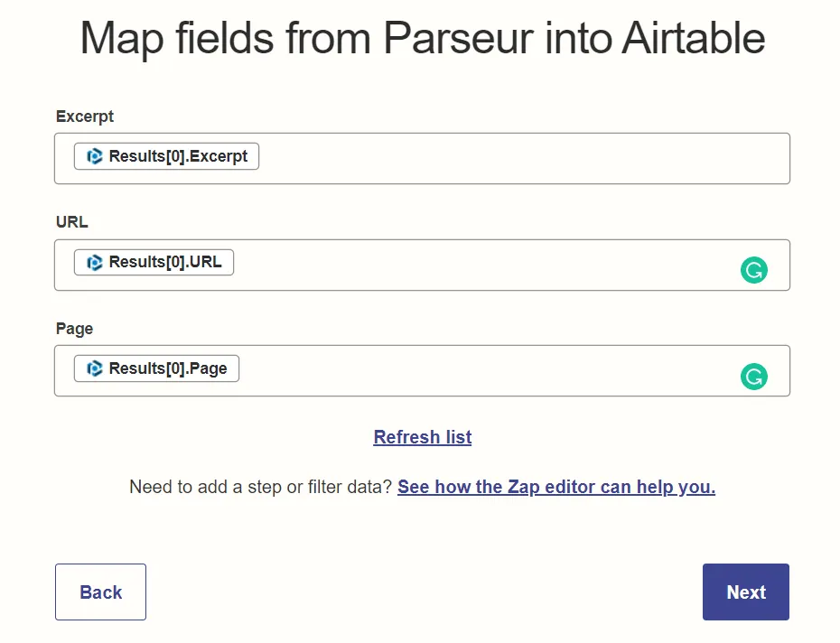Click the Parseur icon inside the Page token
The image size is (840, 643).
[x=95, y=368]
